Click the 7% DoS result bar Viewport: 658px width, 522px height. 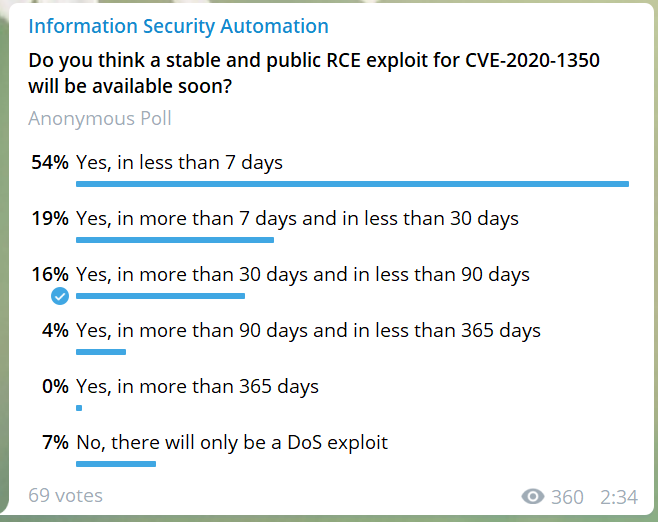coord(116,464)
